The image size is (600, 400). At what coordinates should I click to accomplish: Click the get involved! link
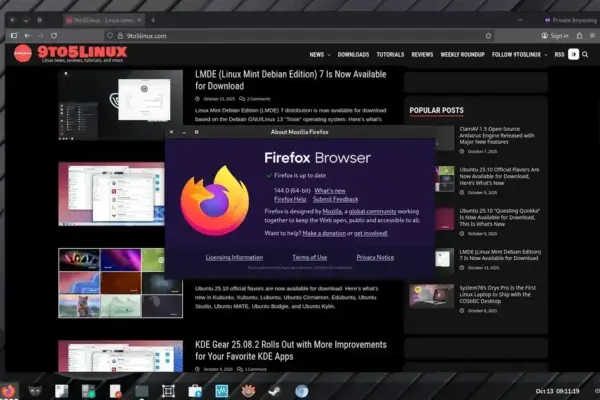pyautogui.click(x=370, y=233)
